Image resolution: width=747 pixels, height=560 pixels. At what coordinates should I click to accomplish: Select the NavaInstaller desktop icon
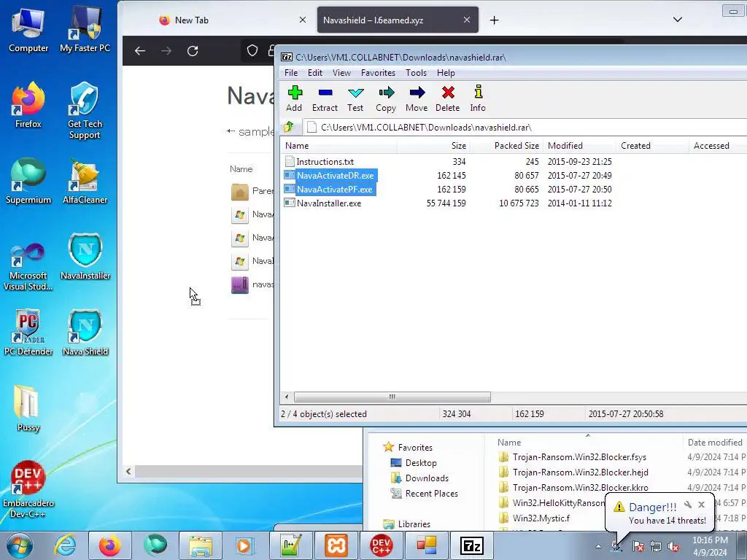pos(85,257)
